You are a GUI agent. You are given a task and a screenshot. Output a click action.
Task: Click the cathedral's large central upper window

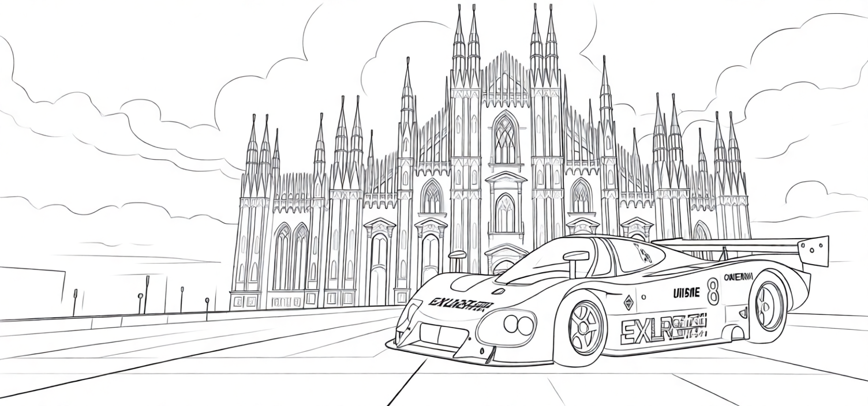505,139
